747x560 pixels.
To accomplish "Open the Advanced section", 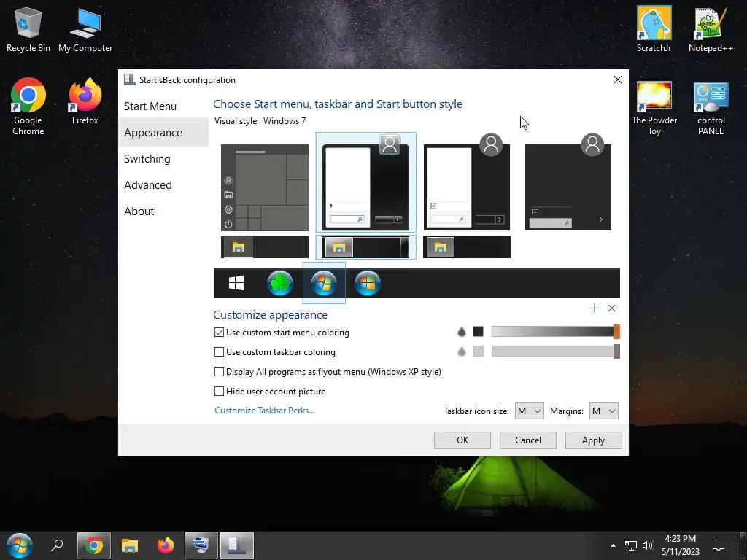I will point(163,184).
